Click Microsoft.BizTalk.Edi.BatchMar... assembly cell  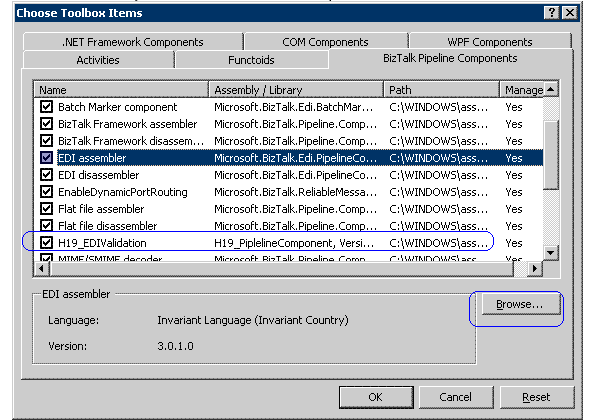pyautogui.click(x=294, y=107)
